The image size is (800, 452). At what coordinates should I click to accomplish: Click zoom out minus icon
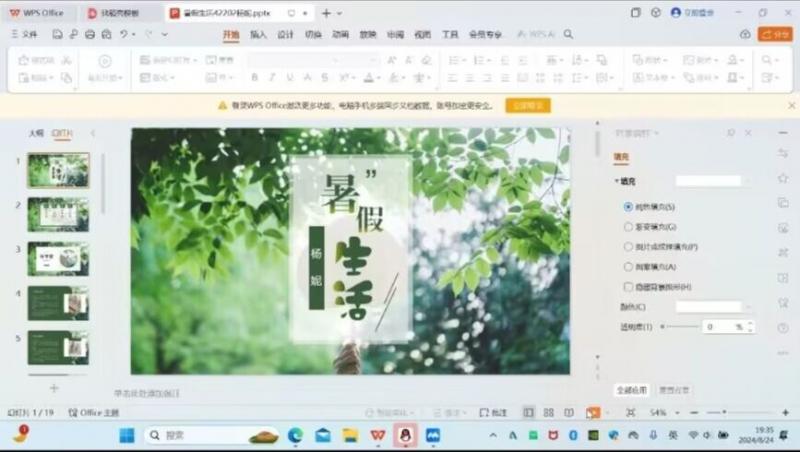(x=694, y=412)
